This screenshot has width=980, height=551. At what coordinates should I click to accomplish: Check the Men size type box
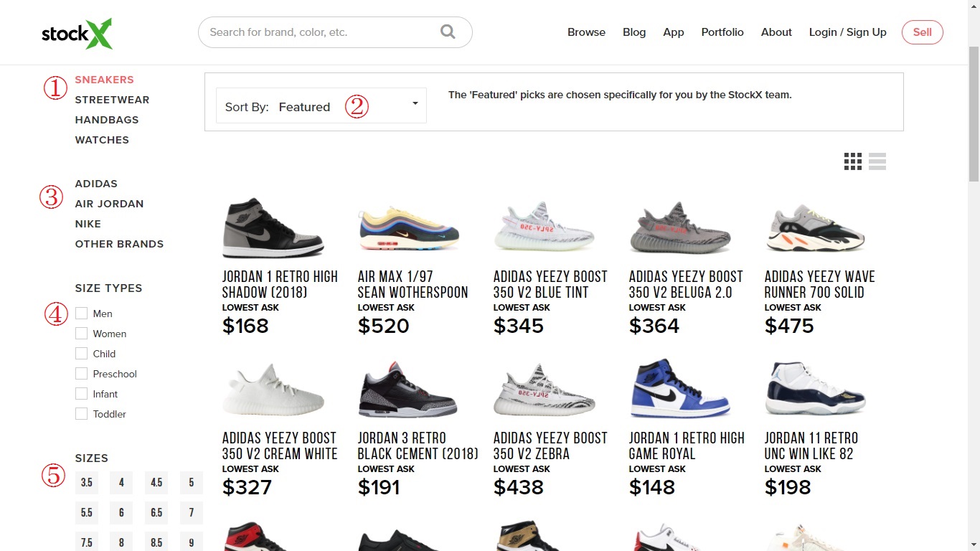82,314
